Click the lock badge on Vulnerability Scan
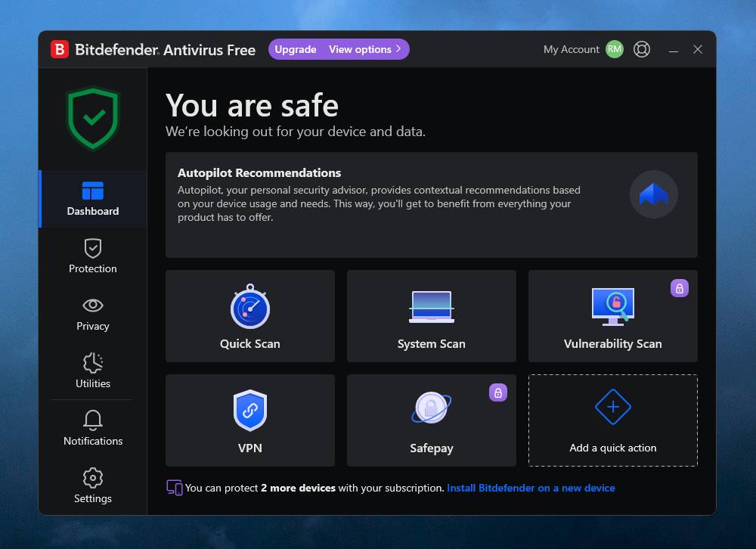 (680, 289)
